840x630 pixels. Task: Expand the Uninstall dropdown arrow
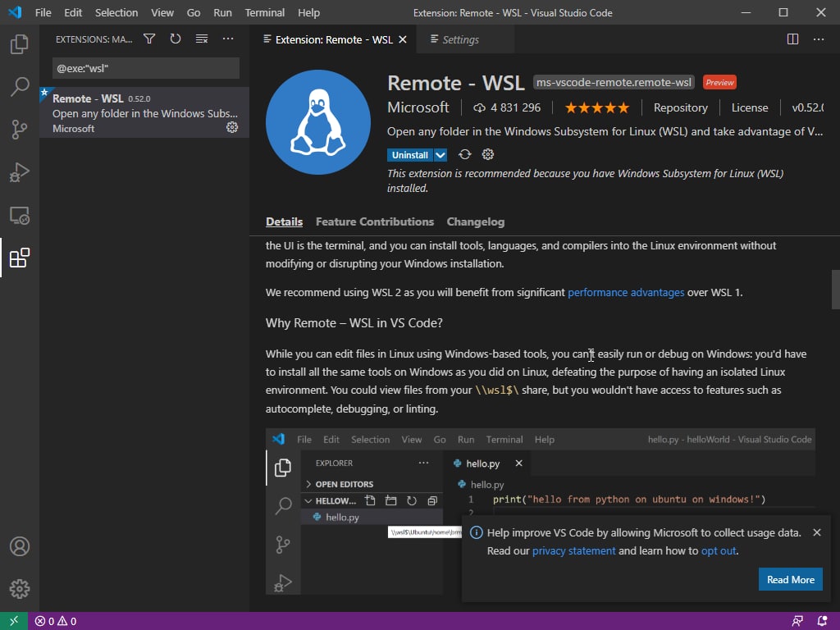[441, 155]
